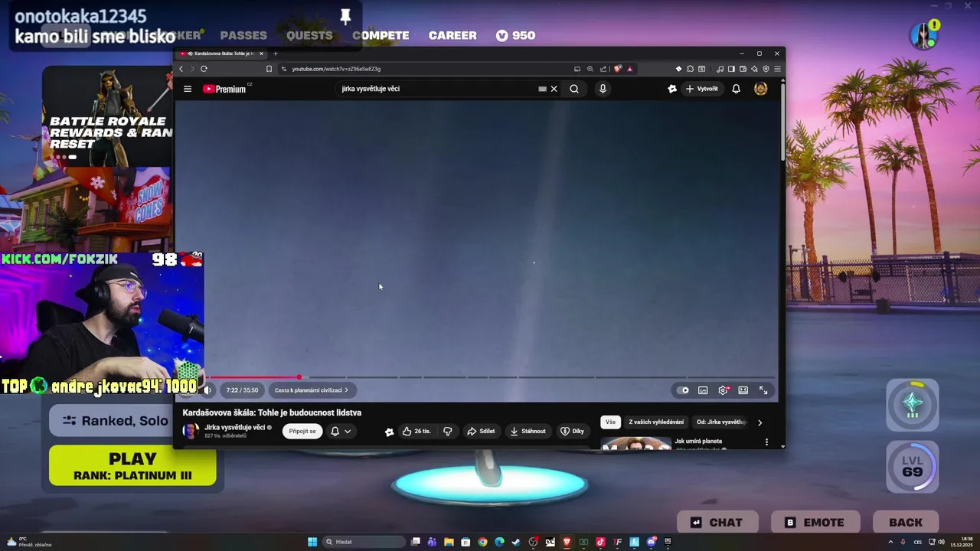The width and height of the screenshot is (980, 551).
Task: Enter fullscreen in the video player
Action: point(763,390)
